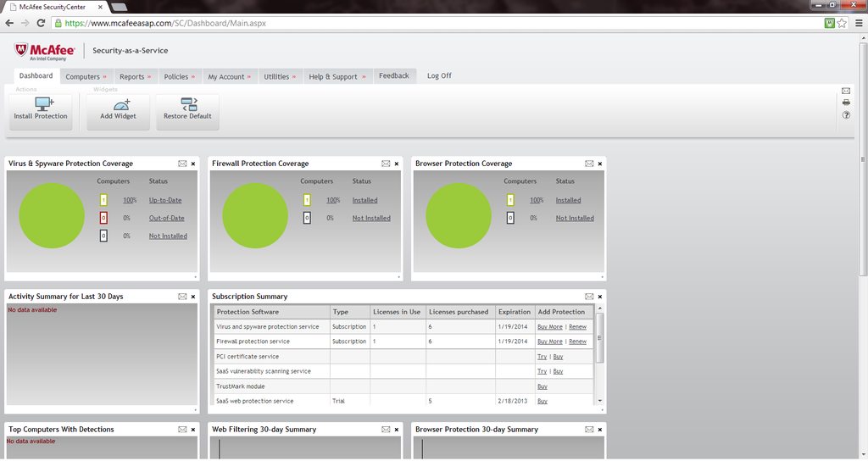The width and height of the screenshot is (868, 472).
Task: Click the browser address bar URL
Action: pos(165,23)
